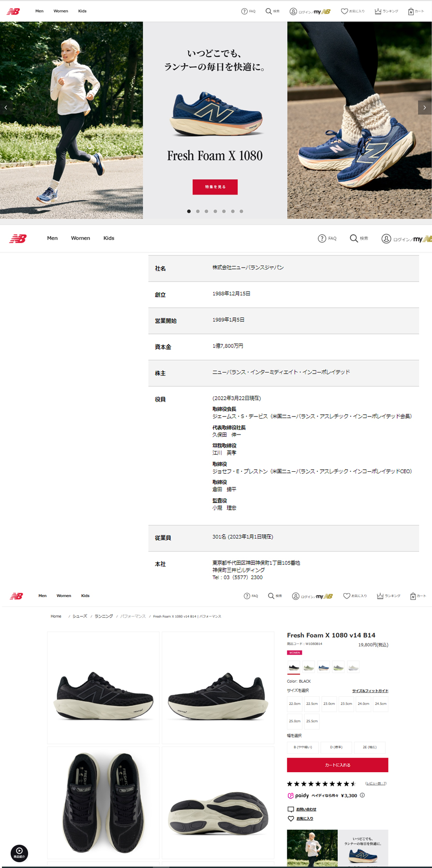Click the New Balance logo on the product page header
Viewport: 432px width, 868px height.
coord(16,596)
